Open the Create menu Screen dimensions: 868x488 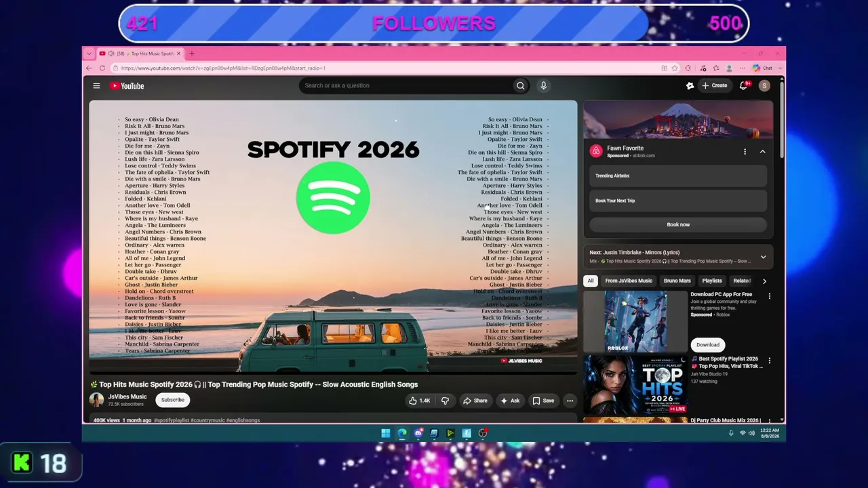pyautogui.click(x=715, y=85)
